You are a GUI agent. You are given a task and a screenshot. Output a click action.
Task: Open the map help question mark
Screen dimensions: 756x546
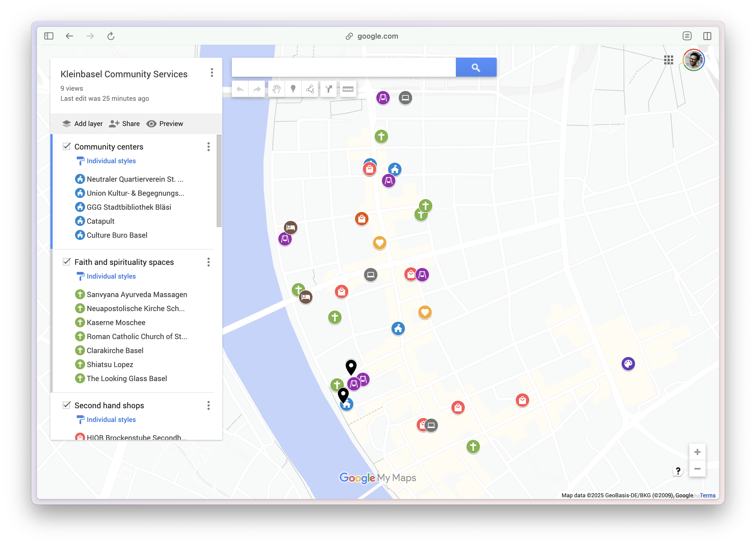click(678, 471)
